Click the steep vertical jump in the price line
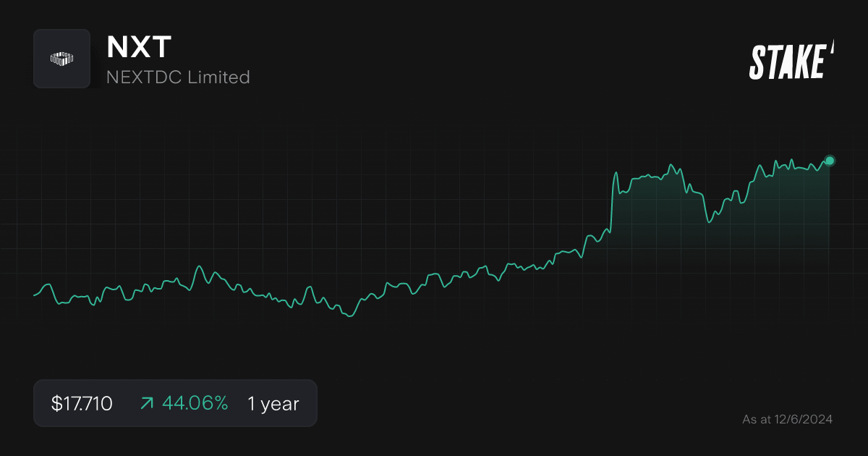 pos(612,203)
